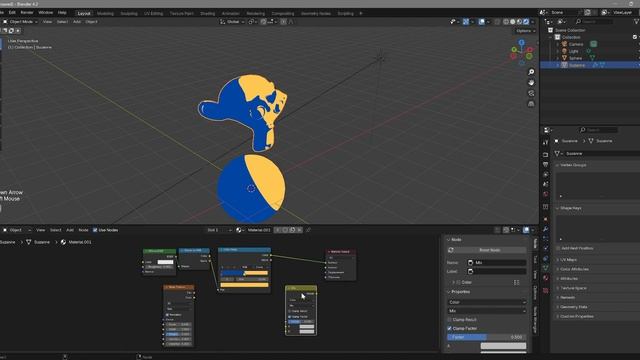Collapse the Collection in outliner

(551, 37)
